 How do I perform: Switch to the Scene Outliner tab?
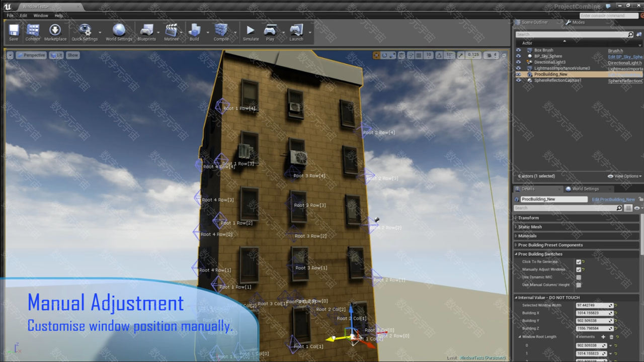pos(535,23)
